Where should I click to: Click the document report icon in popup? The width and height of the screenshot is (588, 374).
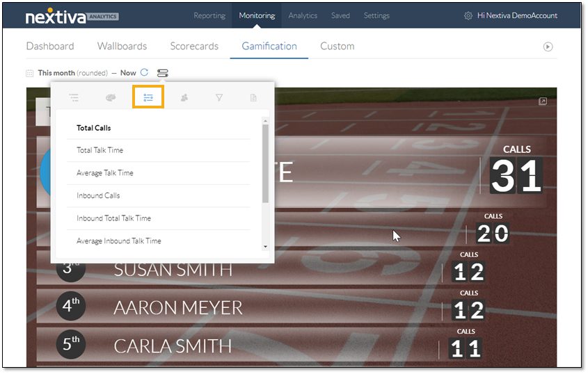[x=253, y=98]
